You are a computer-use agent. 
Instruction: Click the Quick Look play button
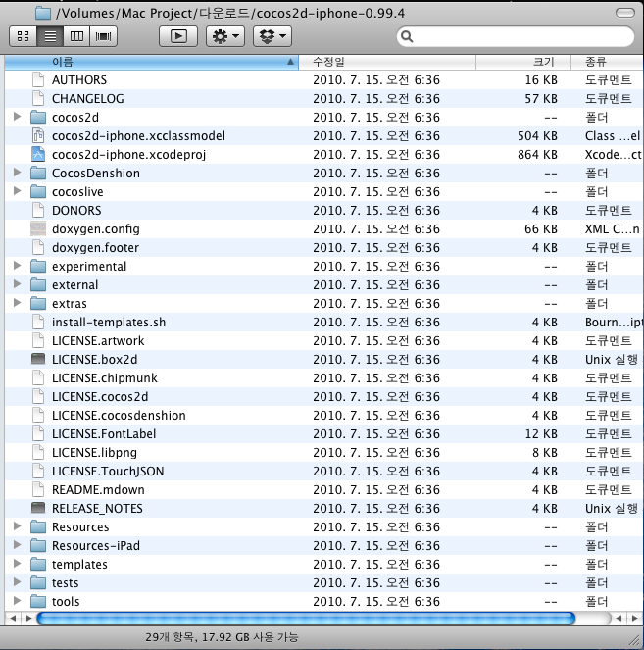tap(178, 36)
